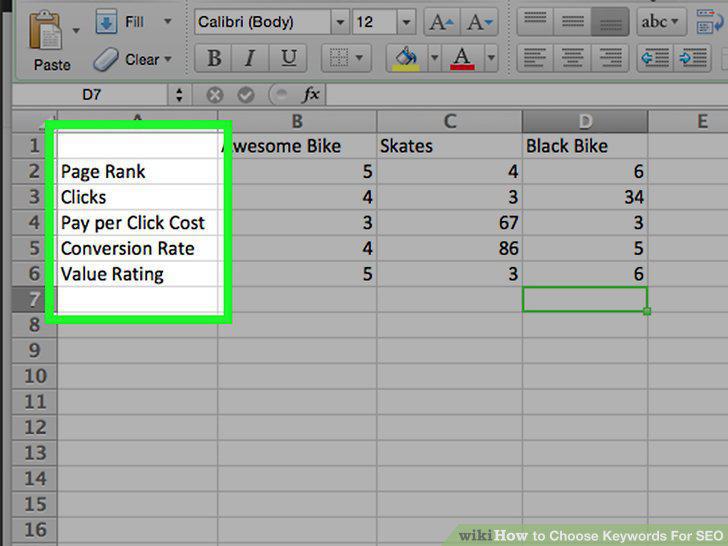Select the Black Bike header cell
Viewport: 728px width, 546px height.
tap(585, 146)
